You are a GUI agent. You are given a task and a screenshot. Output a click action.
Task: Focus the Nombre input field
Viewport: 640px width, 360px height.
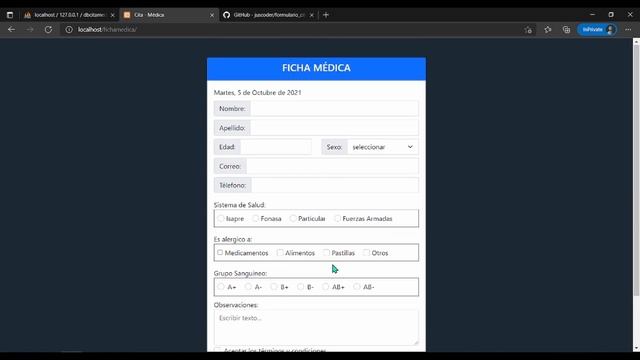(x=334, y=109)
